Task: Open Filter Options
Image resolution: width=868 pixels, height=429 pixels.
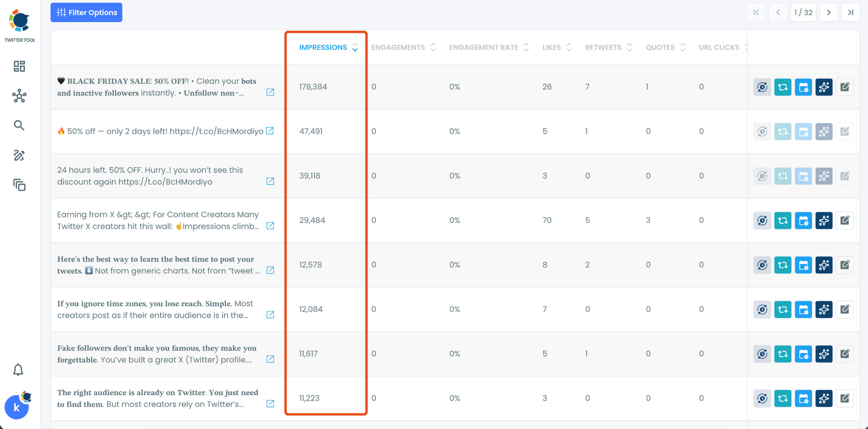Action: coord(86,13)
